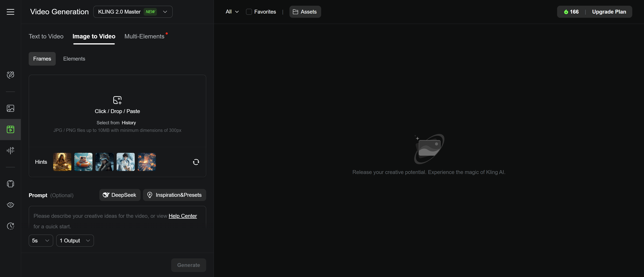Refresh the hint images
This screenshot has width=644, height=277.
click(x=196, y=162)
